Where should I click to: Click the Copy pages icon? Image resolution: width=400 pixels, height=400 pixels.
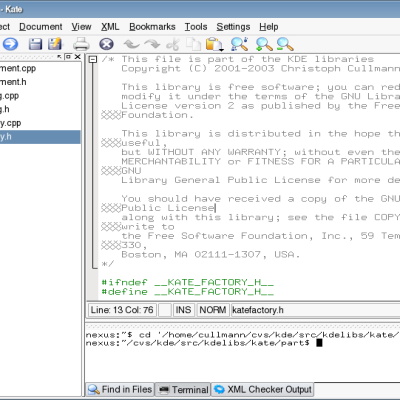(x=193, y=44)
